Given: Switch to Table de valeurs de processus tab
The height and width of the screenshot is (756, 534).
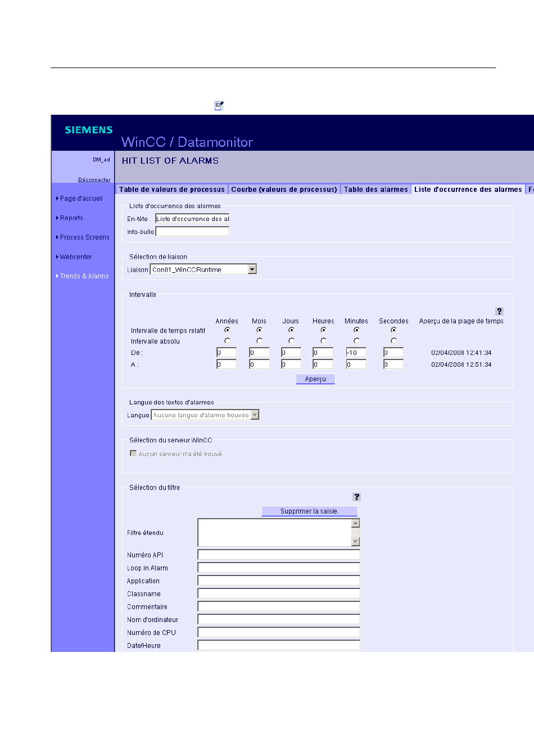Looking at the screenshot, I should tap(172, 190).
